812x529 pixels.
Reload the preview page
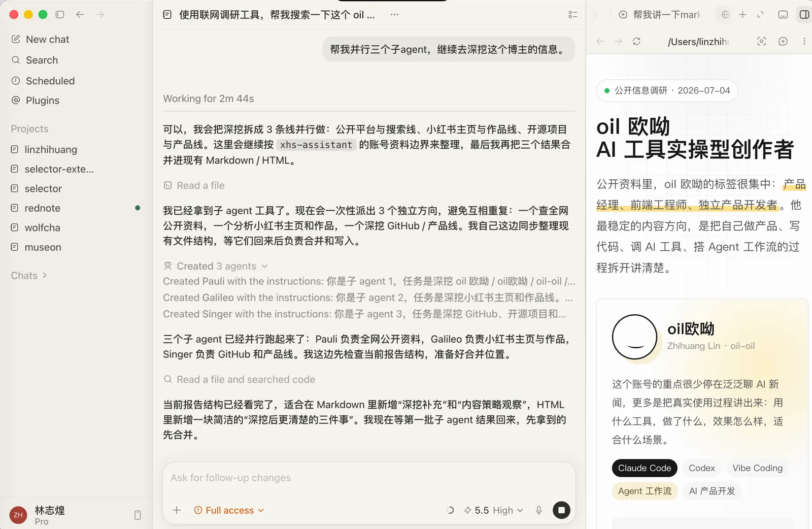pyautogui.click(x=636, y=41)
